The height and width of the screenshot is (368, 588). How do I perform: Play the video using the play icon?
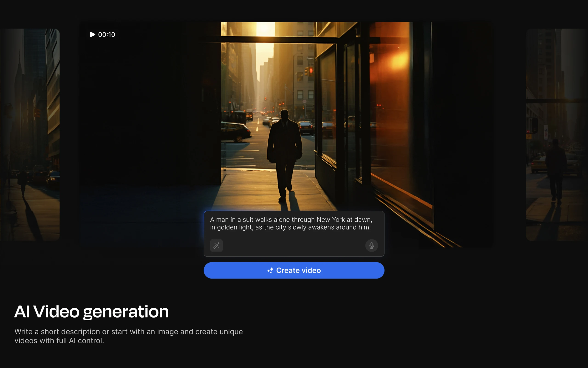93,34
